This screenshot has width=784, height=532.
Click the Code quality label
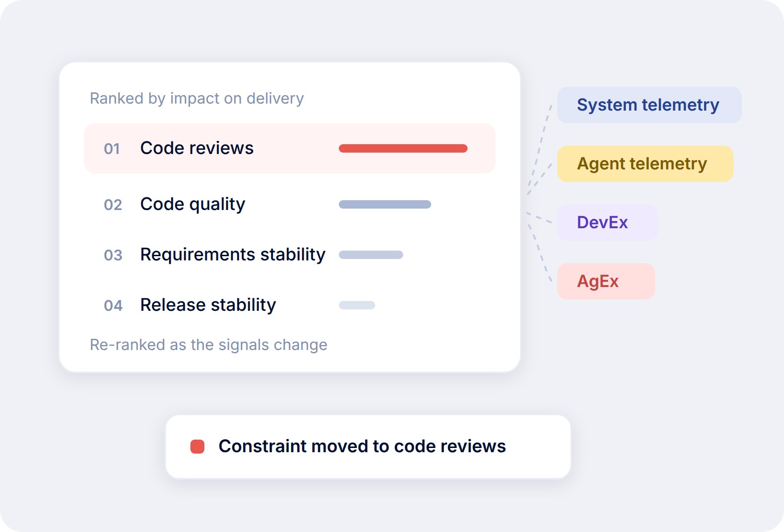(x=193, y=204)
